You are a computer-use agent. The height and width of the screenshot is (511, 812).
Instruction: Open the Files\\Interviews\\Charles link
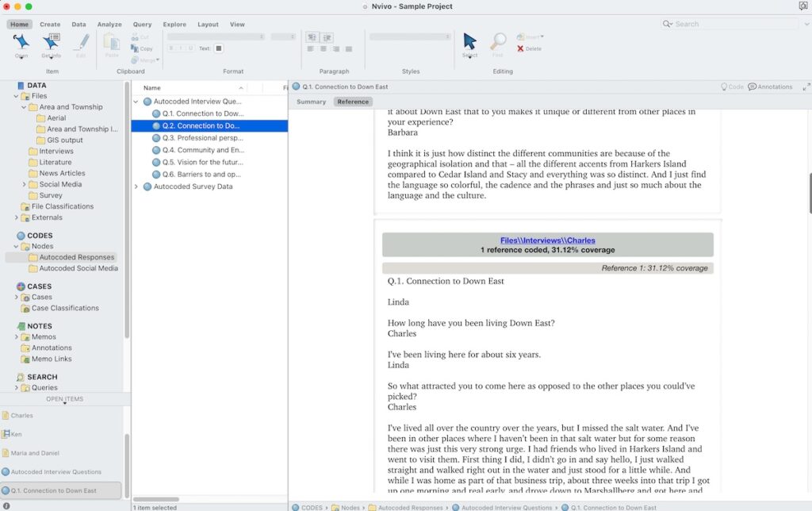coord(547,240)
